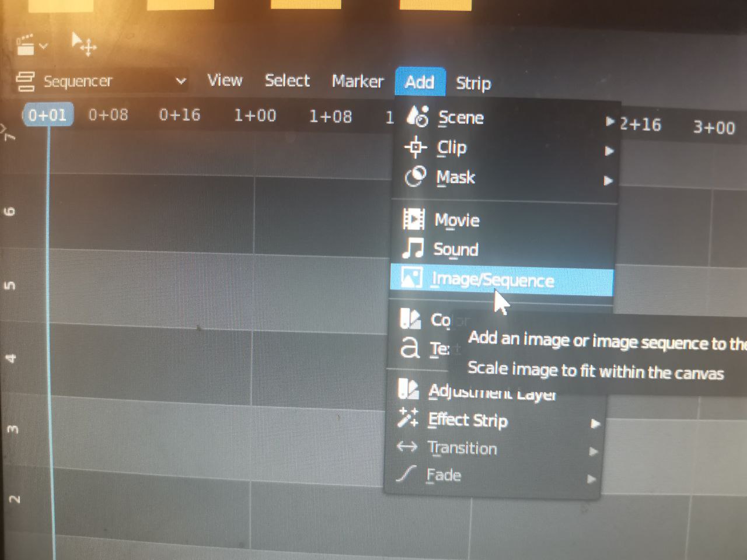Click the Movie film strip icon
747x560 pixels.
[x=413, y=219]
